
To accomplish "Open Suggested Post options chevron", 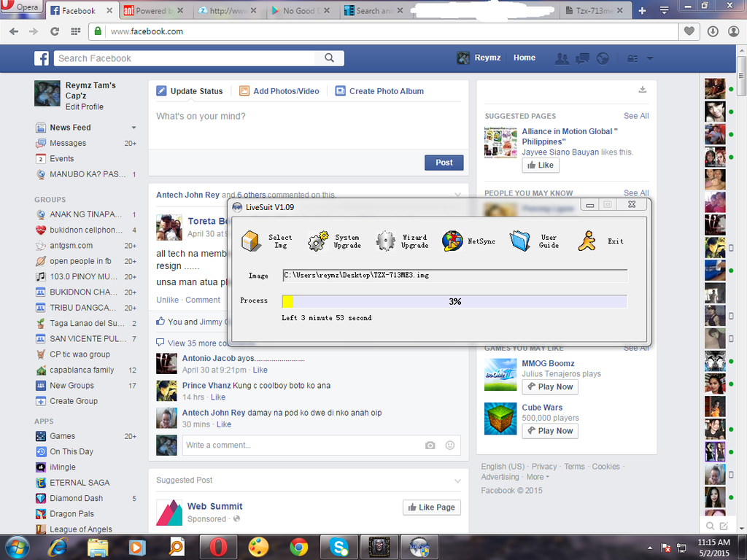I will 458,481.
